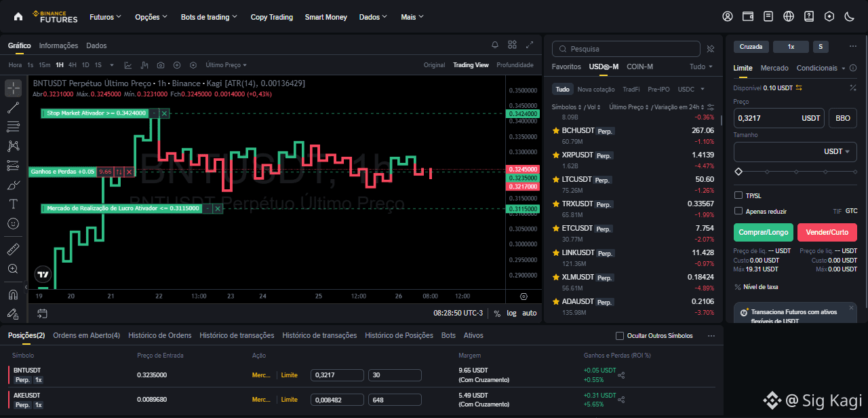Enable the TP/SL checkbox
868x418 pixels.
pos(738,195)
